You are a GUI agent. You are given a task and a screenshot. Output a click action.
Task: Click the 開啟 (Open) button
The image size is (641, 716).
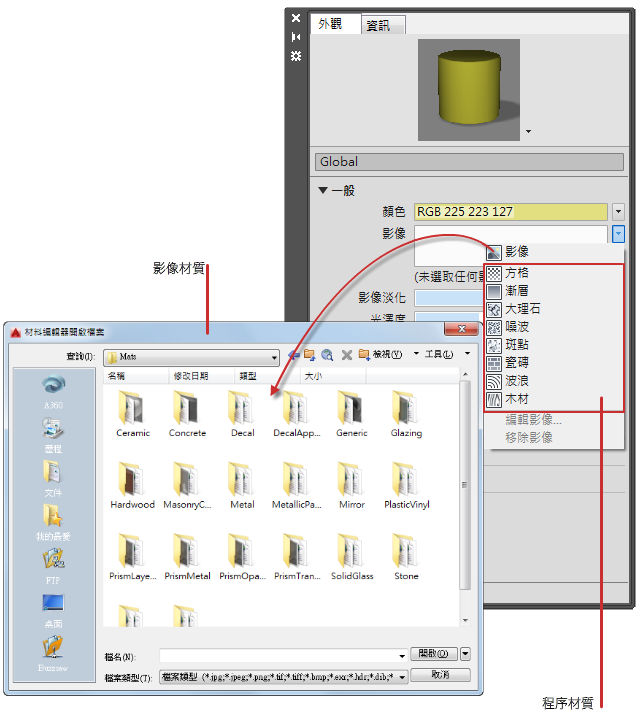(x=433, y=653)
